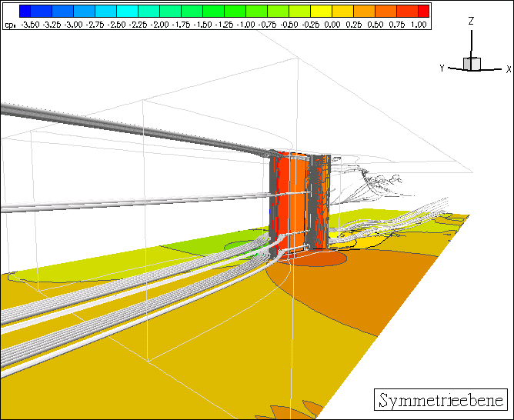Image resolution: width=514 pixels, height=420 pixels.
Task: Click the cyan -2.50 legend color band
Action: pyautogui.click(x=105, y=11)
